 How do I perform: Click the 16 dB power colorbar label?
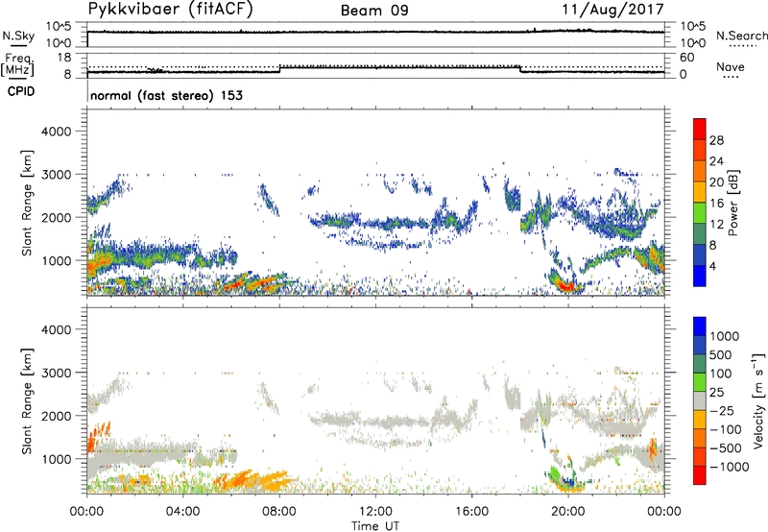point(716,204)
